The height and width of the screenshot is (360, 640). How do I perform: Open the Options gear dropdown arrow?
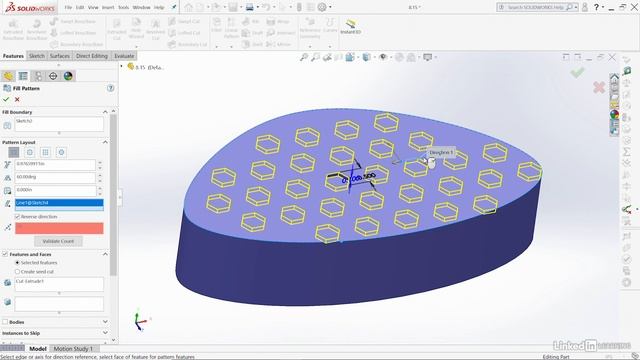tap(330, 7)
